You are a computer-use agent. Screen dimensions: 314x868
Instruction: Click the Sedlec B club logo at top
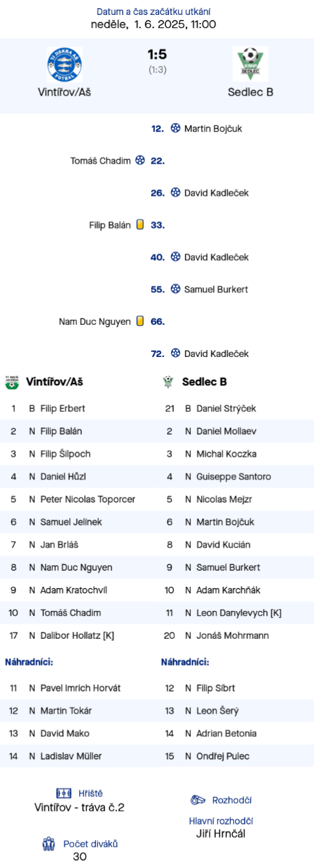tap(251, 65)
